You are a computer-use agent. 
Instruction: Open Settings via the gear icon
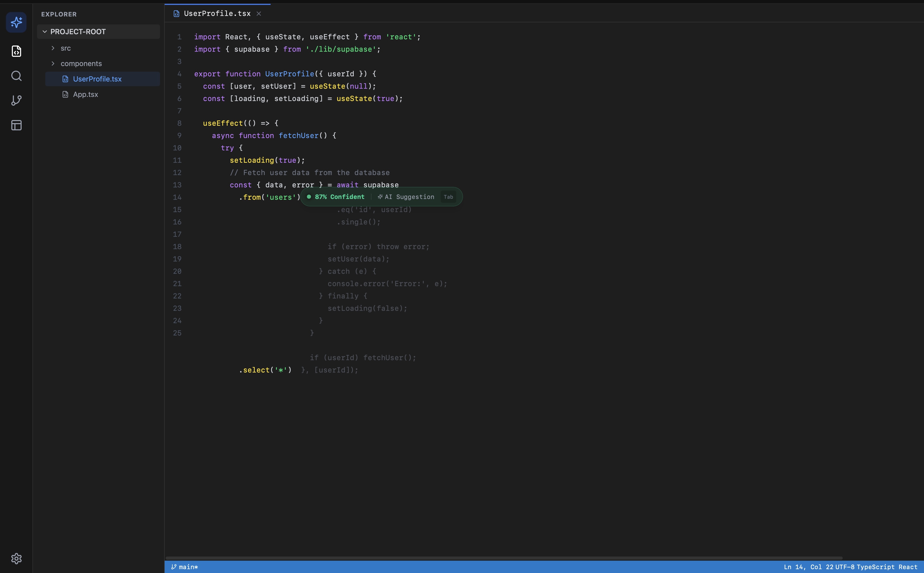(16, 559)
